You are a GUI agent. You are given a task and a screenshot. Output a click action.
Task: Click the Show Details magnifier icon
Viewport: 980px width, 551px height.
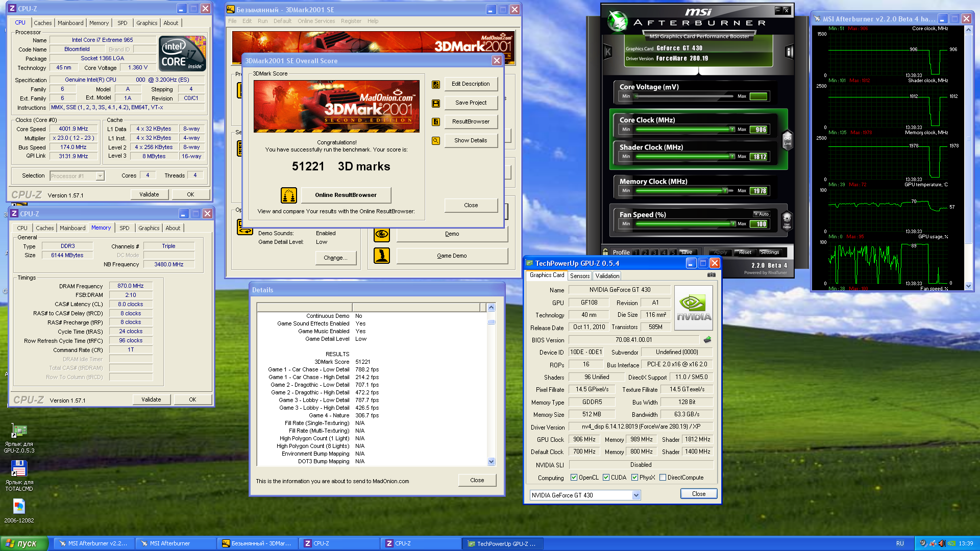(436, 141)
